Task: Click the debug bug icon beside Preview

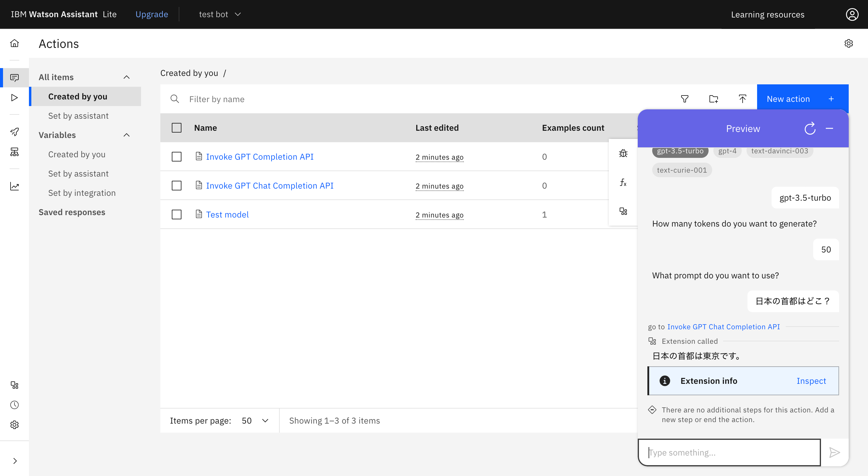Action: coord(623,154)
